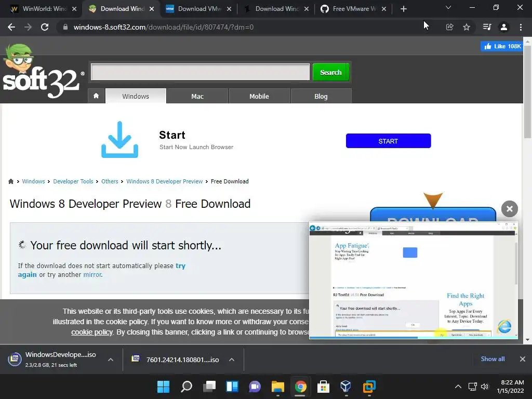Go to soft32 home via house tab
This screenshot has width=532, height=399.
[x=96, y=96]
